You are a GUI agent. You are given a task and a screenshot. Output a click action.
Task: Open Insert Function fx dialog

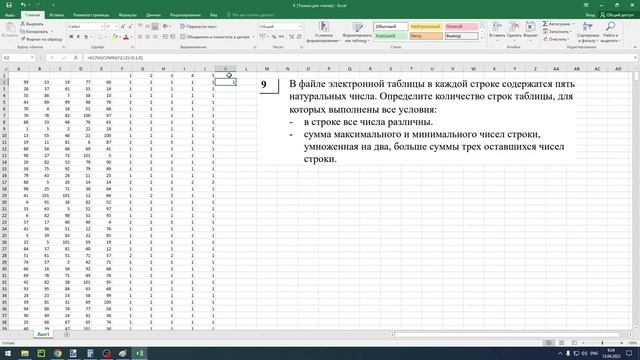coord(76,58)
